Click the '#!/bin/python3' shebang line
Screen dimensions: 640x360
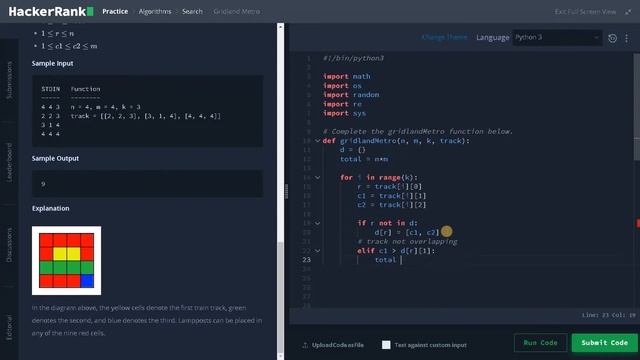pos(353,58)
